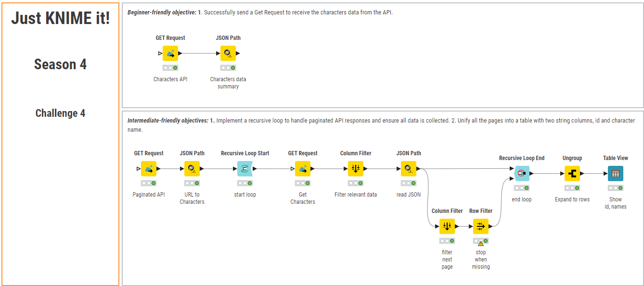Image resolution: width=644 pixels, height=286 pixels.
Task: Click the 'Expand to rows' node label
Action: 572,199
